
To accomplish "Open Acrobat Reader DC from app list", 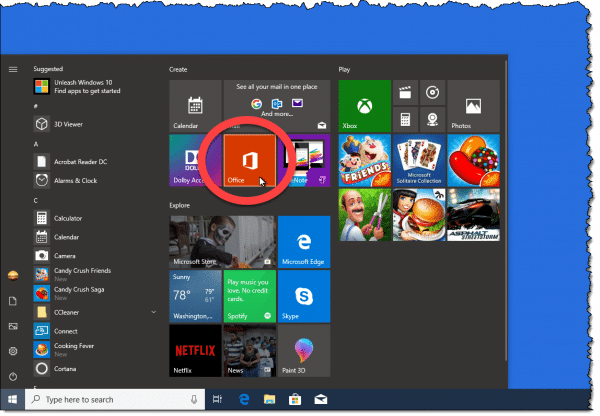I will 96,162.
